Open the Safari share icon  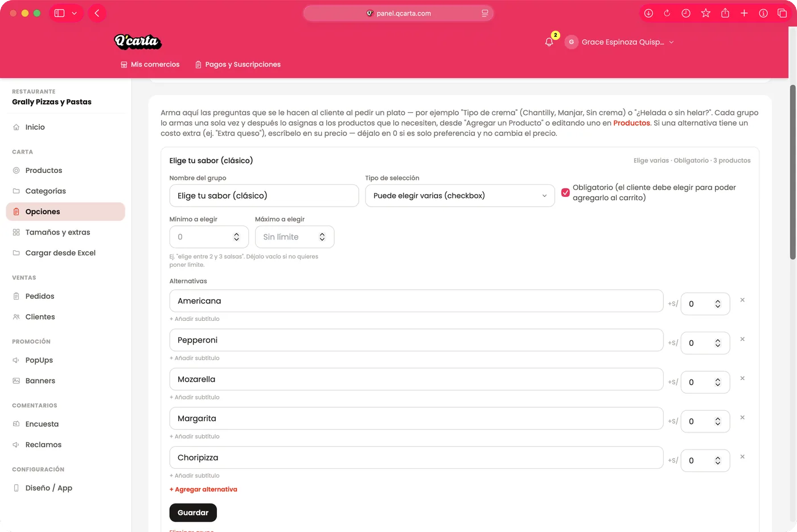pyautogui.click(x=725, y=13)
